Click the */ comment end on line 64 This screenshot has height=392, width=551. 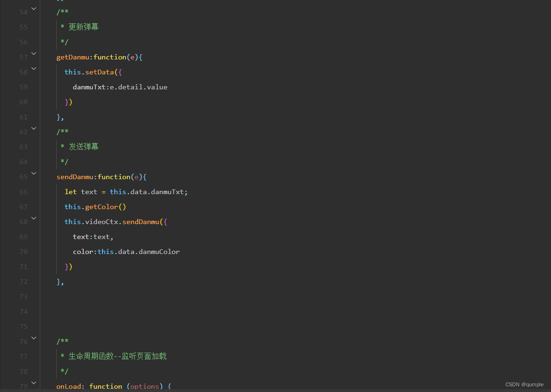click(x=64, y=161)
